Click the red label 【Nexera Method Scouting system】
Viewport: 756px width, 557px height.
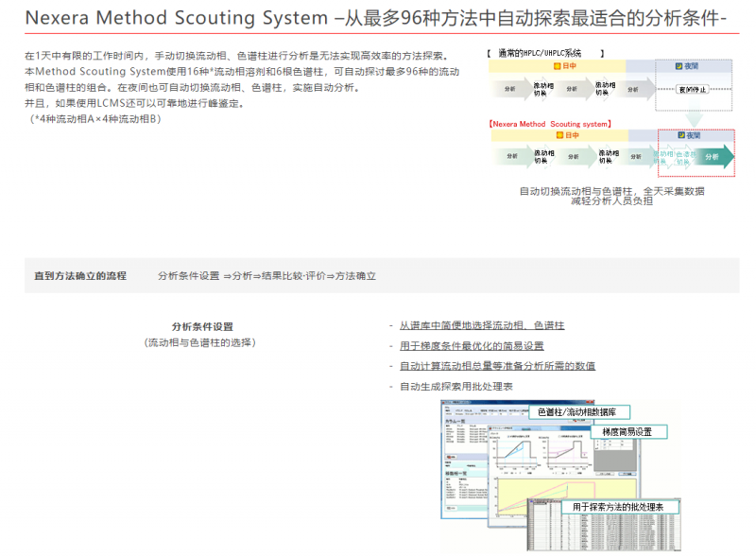[551, 124]
